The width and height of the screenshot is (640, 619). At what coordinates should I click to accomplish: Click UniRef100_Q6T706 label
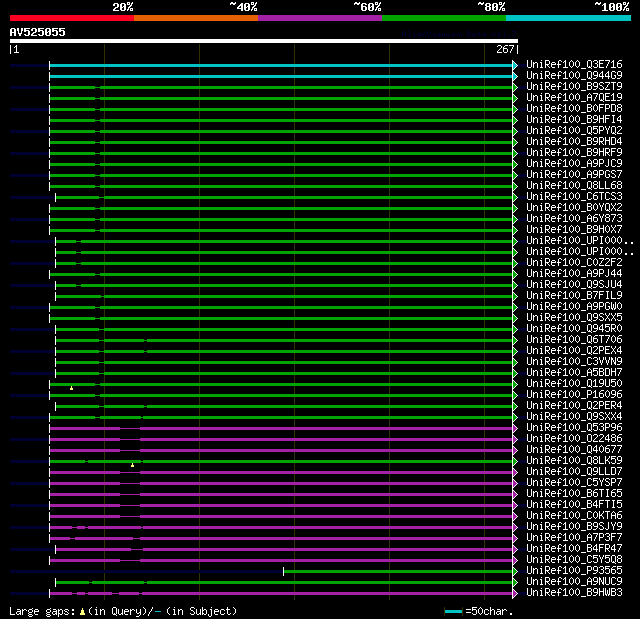pos(574,339)
